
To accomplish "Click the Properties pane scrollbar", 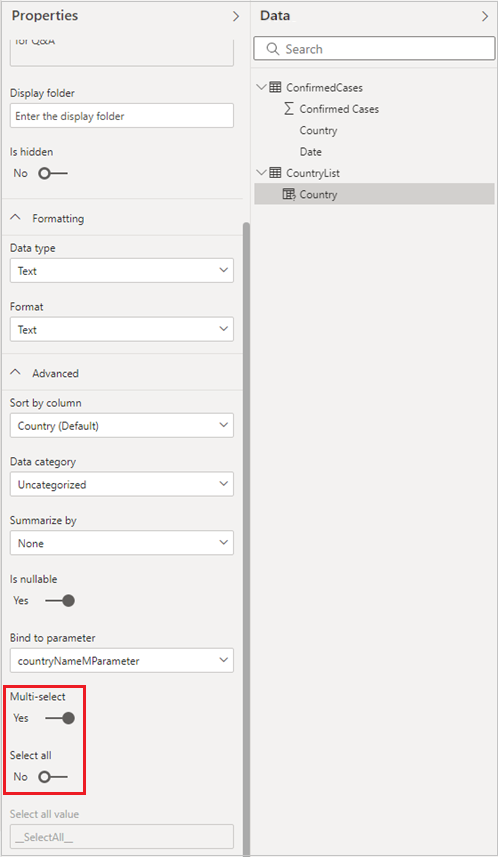I will (247, 538).
